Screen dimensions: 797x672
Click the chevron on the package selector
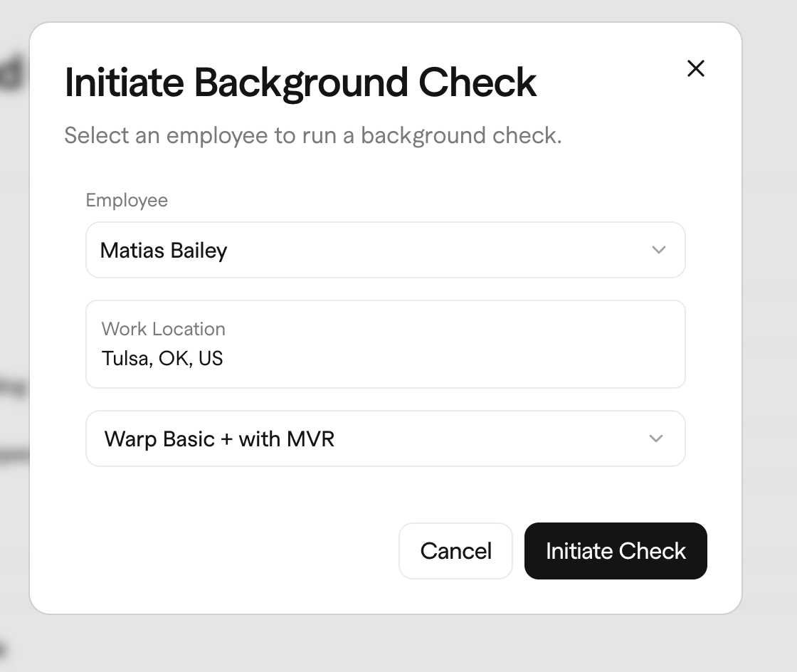coord(656,439)
